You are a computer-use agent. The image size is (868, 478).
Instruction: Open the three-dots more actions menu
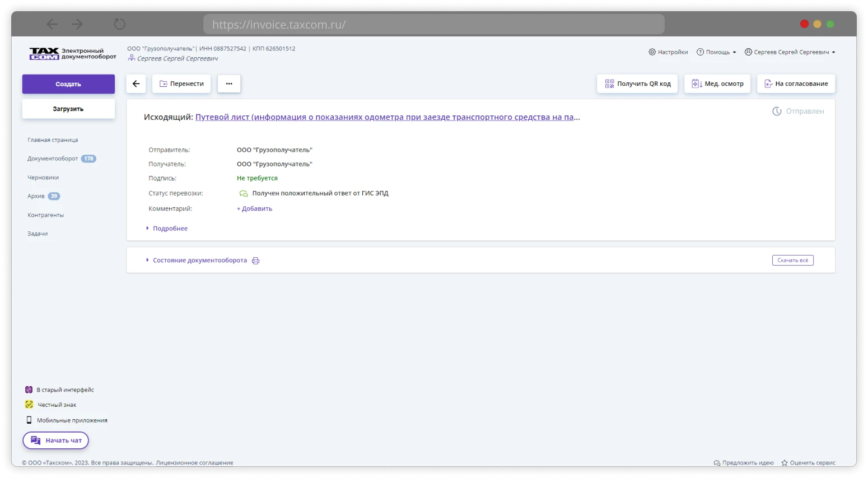[229, 84]
